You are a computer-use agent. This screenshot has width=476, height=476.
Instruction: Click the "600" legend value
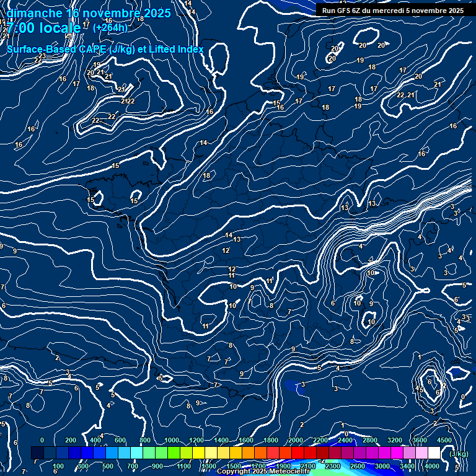(x=120, y=440)
